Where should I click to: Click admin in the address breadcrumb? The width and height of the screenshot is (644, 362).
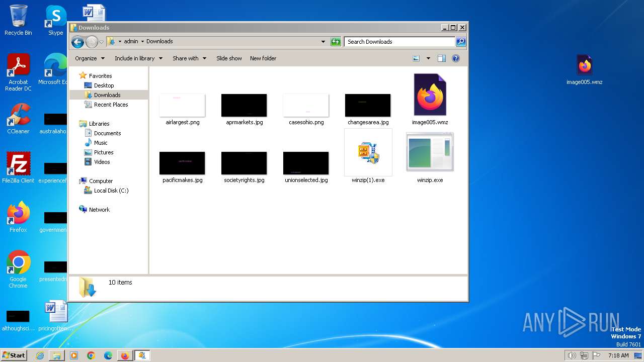click(x=131, y=42)
